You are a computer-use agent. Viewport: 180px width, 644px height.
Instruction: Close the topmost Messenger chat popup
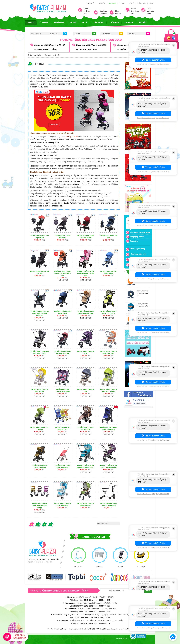click(x=174, y=45)
